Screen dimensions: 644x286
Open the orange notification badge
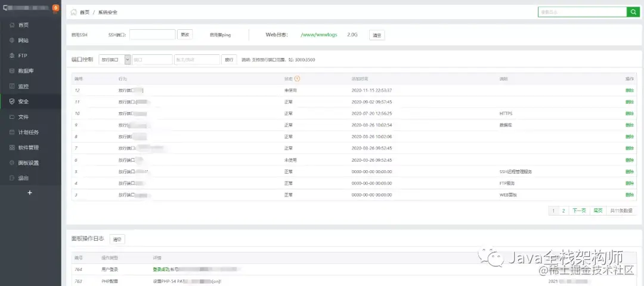click(x=56, y=7)
